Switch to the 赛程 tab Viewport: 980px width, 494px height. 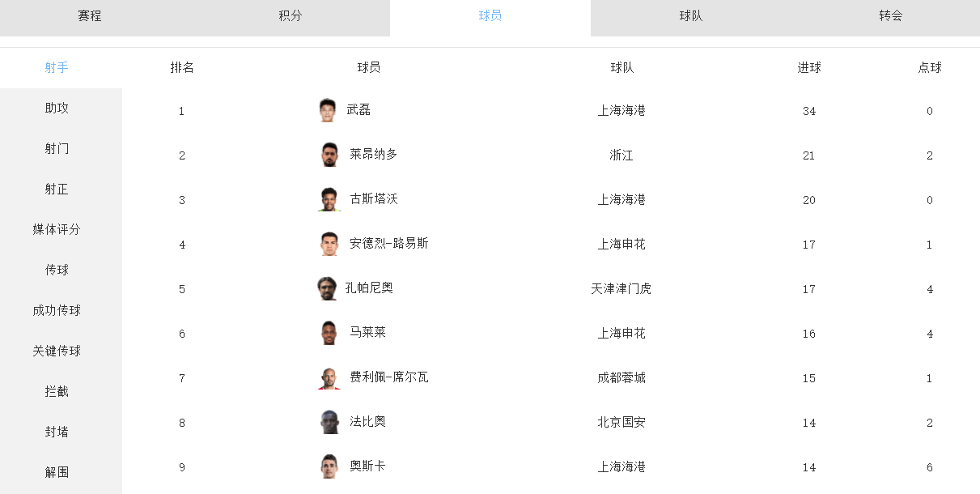(90, 16)
